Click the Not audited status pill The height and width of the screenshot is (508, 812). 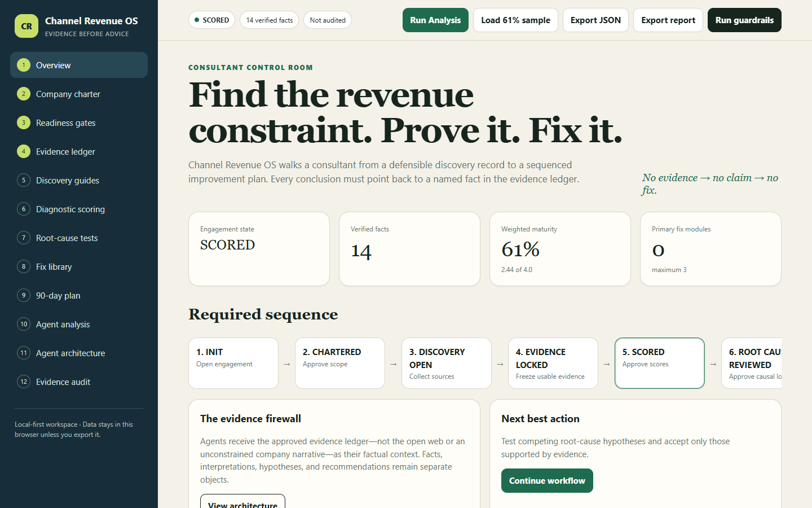328,20
